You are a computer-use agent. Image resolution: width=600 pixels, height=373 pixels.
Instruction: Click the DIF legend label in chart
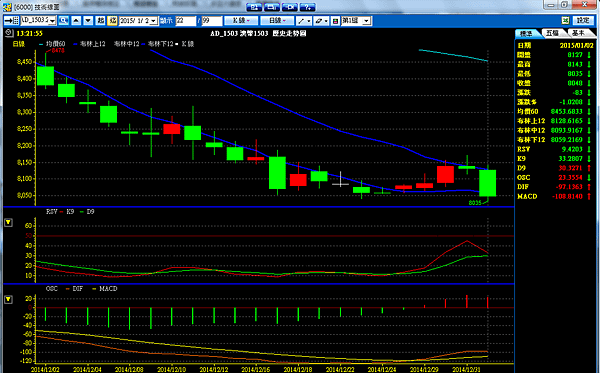(78, 288)
